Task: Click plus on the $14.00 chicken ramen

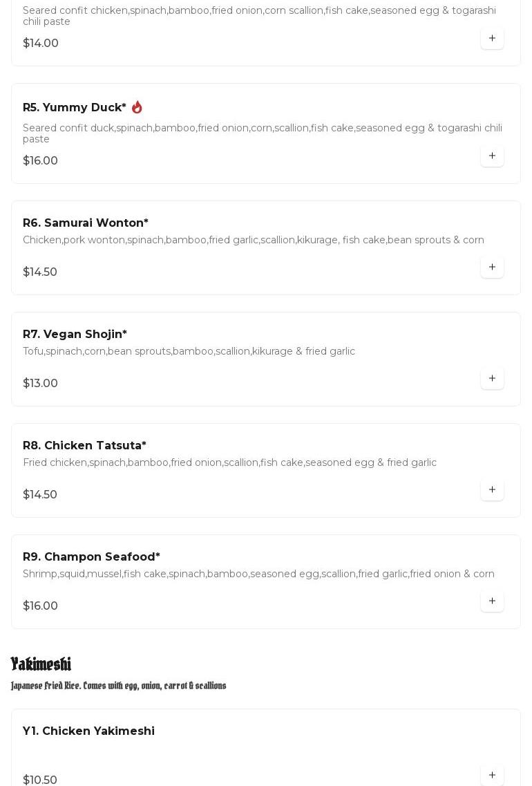Action: tap(492, 39)
